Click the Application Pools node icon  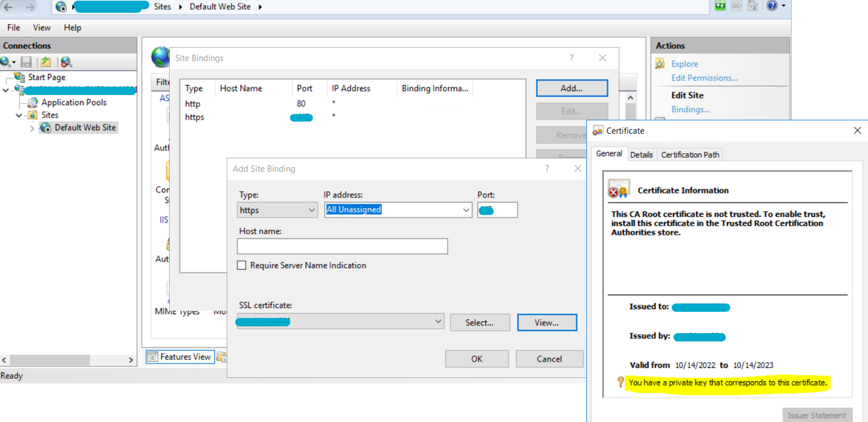(x=33, y=102)
